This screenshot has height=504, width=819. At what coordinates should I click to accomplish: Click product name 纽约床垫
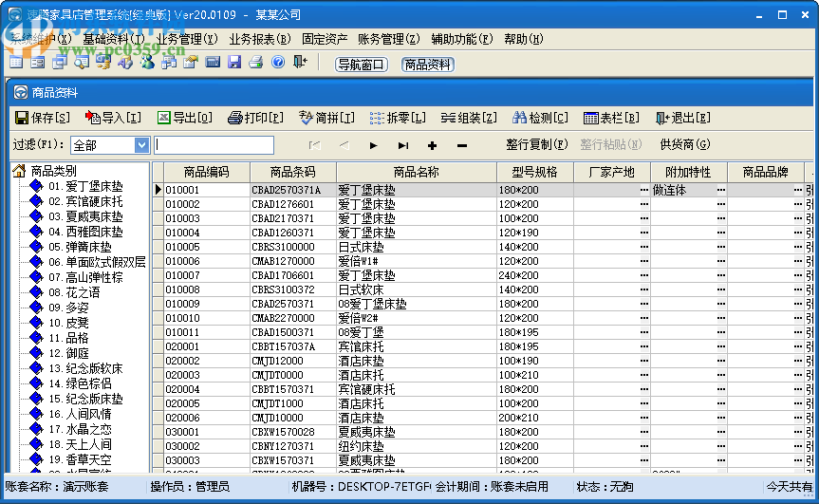coord(417,446)
